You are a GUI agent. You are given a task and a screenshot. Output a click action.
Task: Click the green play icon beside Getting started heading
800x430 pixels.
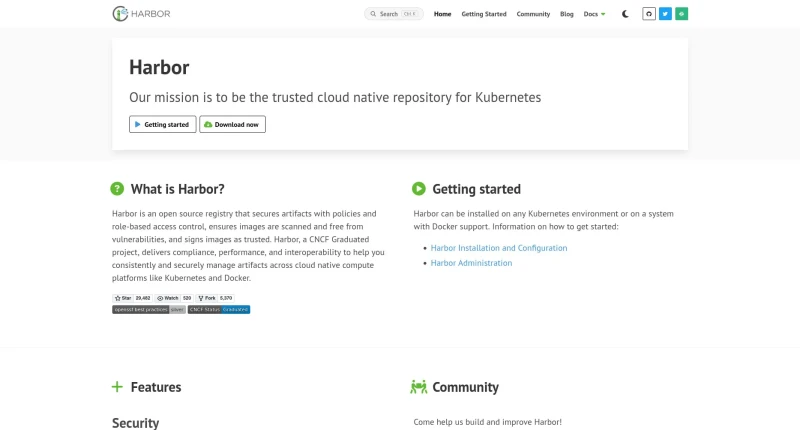(418, 189)
